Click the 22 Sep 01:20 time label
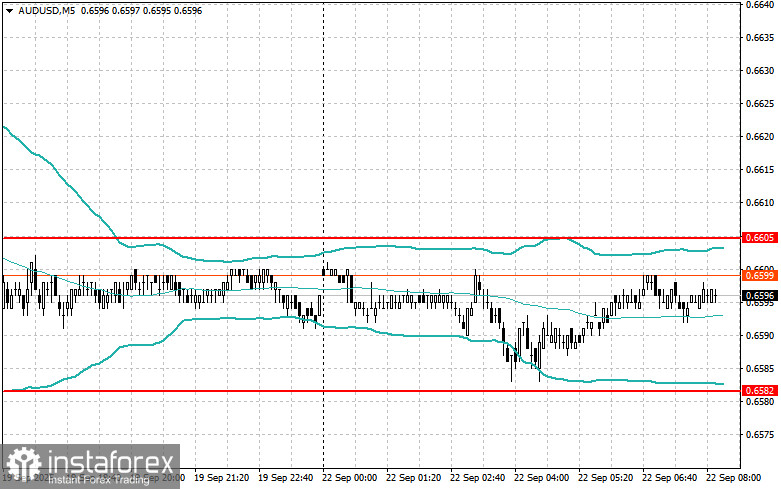Viewport: 781px width, 489px height. point(413,478)
